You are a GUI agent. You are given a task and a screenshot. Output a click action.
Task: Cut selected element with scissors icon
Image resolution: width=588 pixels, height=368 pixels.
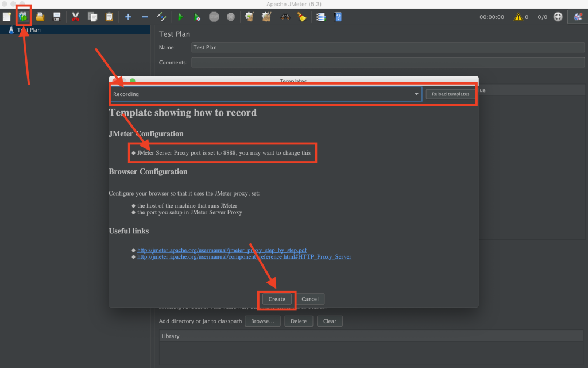point(75,17)
